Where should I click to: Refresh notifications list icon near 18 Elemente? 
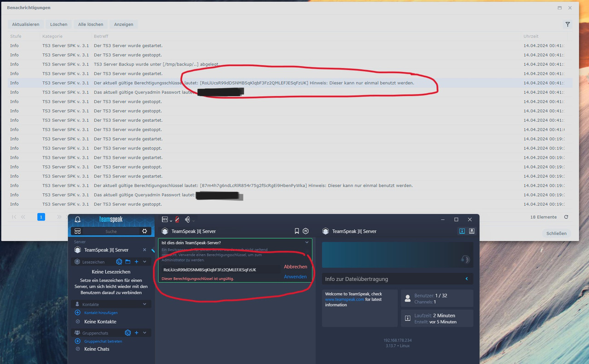pyautogui.click(x=566, y=217)
